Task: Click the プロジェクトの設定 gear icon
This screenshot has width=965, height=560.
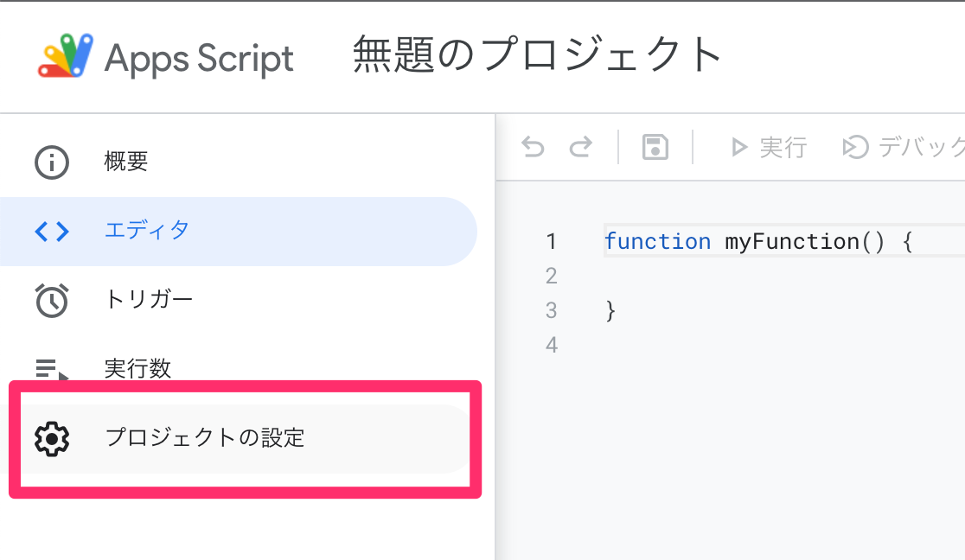Action: click(x=52, y=438)
